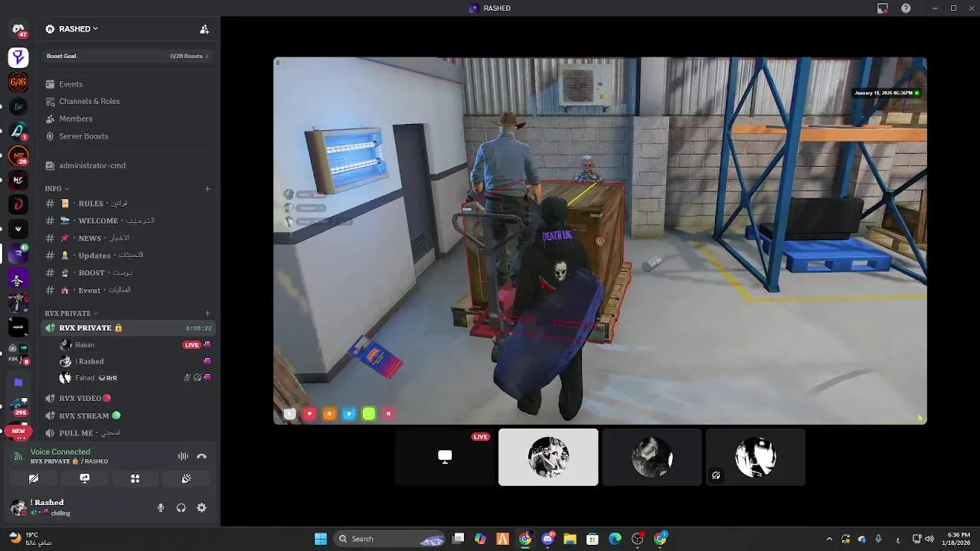
Task: Open Channels & Roles
Action: tap(128, 101)
